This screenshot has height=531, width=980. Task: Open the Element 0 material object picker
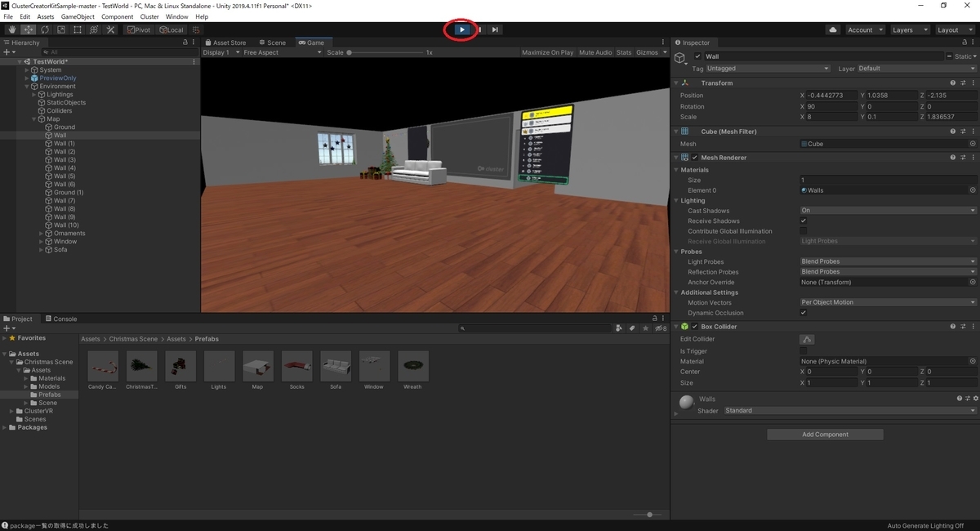[x=972, y=190]
